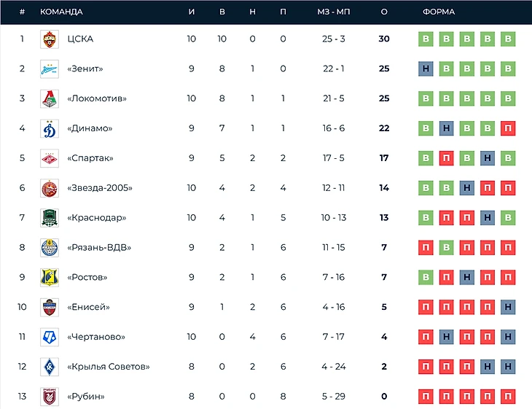532x409 pixels.
Task: Click the Zvezda-2005 club logo
Action: coord(50,188)
